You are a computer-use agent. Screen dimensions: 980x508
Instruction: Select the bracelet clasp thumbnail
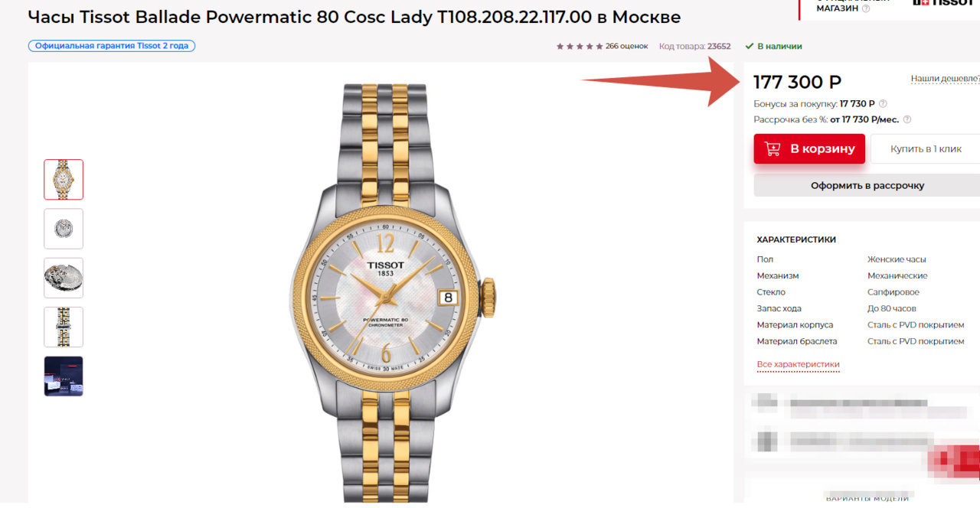(64, 327)
